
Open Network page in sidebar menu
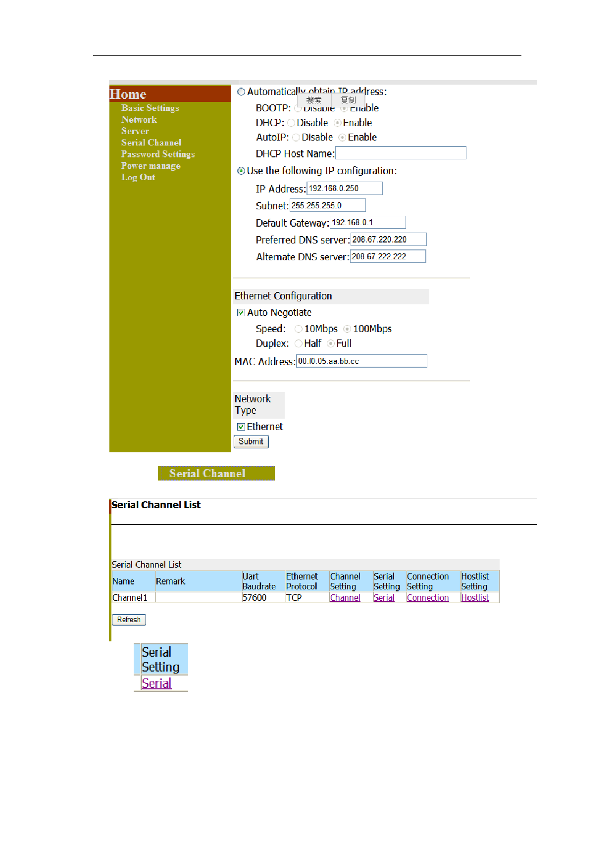[x=139, y=120]
